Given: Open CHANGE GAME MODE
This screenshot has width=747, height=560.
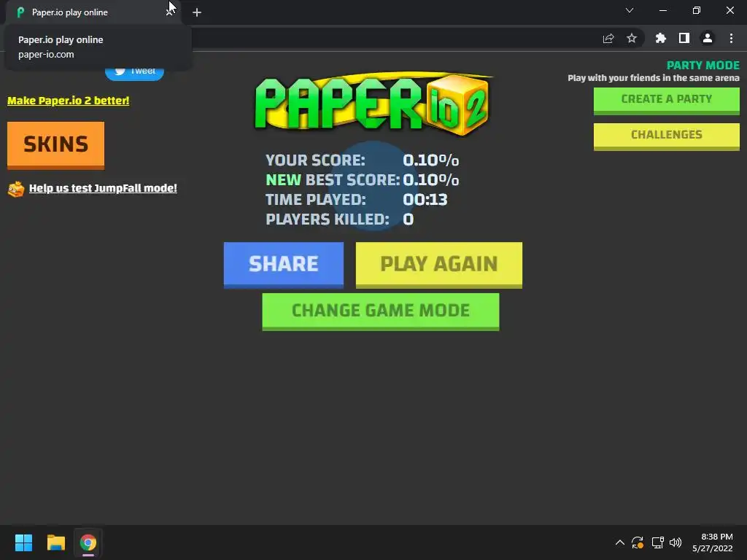Looking at the screenshot, I should (381, 311).
